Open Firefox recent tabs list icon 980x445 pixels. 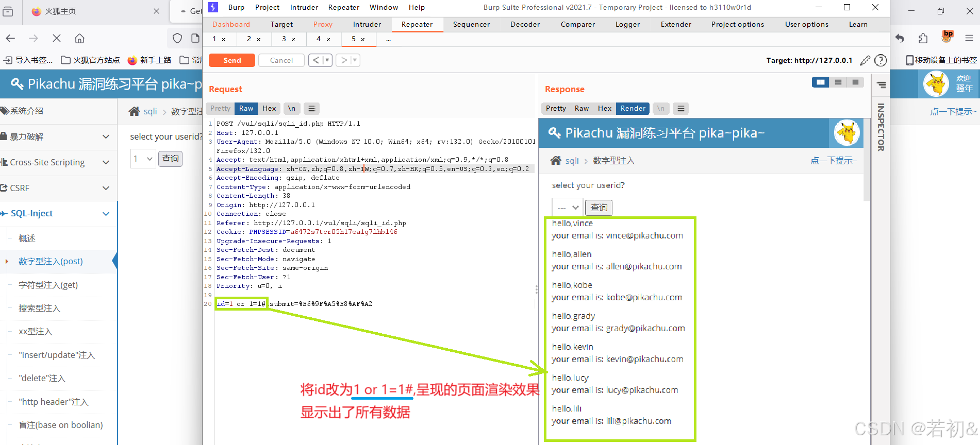[x=8, y=11]
